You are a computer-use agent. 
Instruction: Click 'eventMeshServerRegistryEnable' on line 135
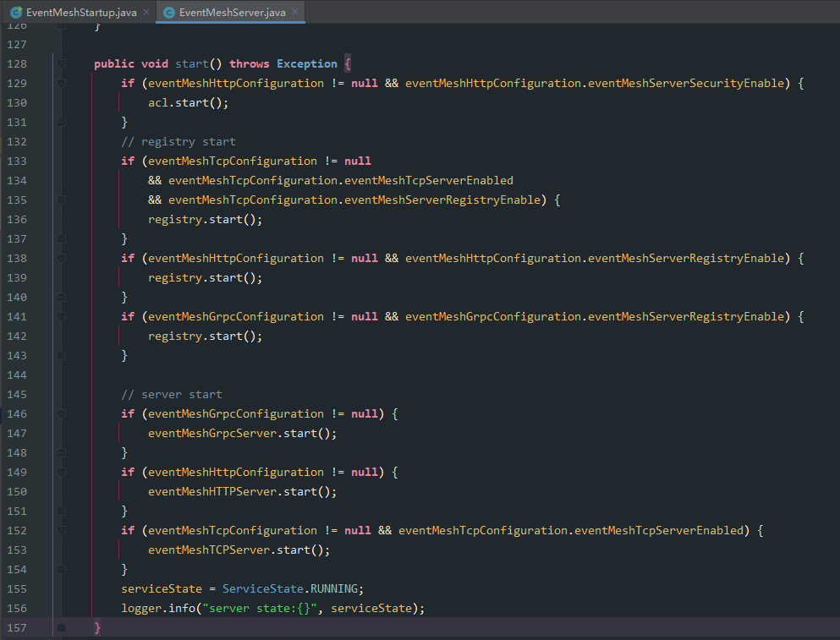[x=442, y=200]
